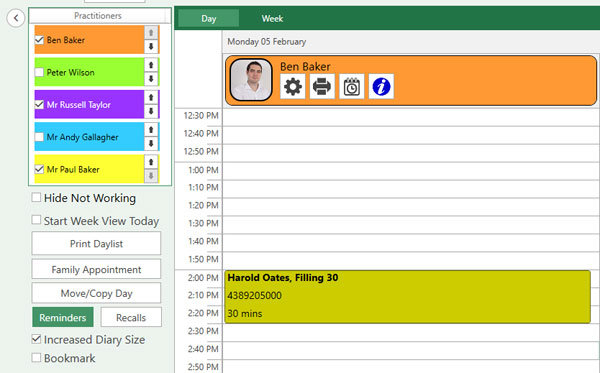This screenshot has width=600, height=373.
Task: Move Mr Andy Gallagher up in list
Action: (151, 130)
